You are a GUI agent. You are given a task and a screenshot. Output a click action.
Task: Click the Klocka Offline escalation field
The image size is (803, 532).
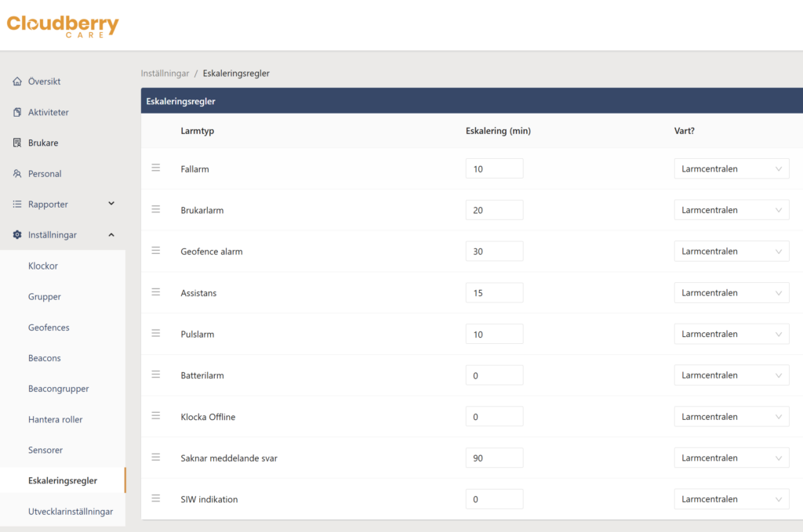(x=494, y=416)
